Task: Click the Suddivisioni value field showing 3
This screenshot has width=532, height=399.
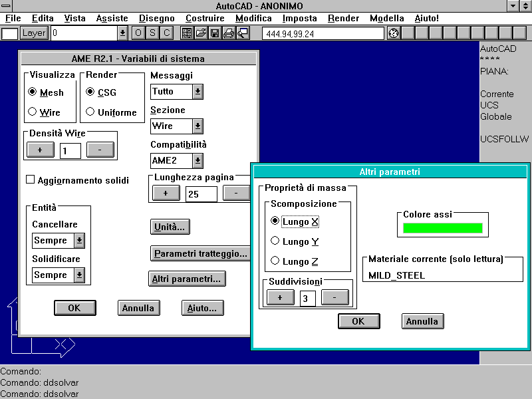Action: [308, 298]
